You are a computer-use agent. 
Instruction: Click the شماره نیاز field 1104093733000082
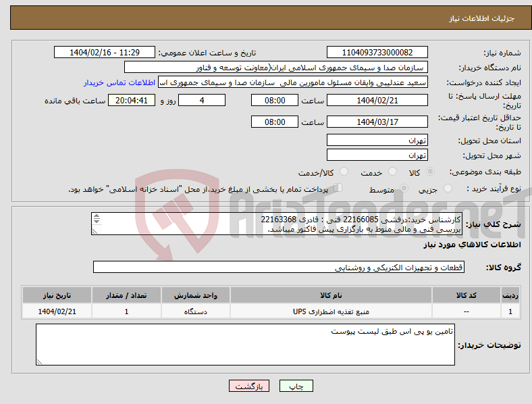(377, 52)
